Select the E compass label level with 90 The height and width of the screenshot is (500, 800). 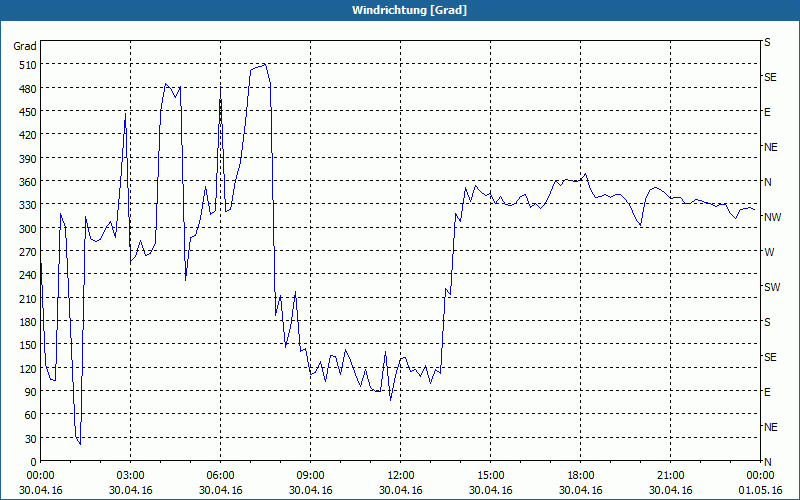pos(767,392)
